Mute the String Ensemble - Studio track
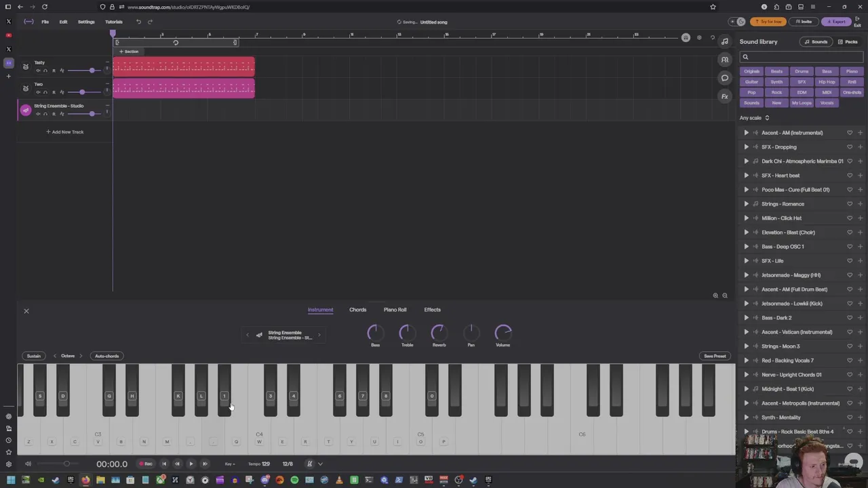The image size is (868, 488). click(x=38, y=114)
